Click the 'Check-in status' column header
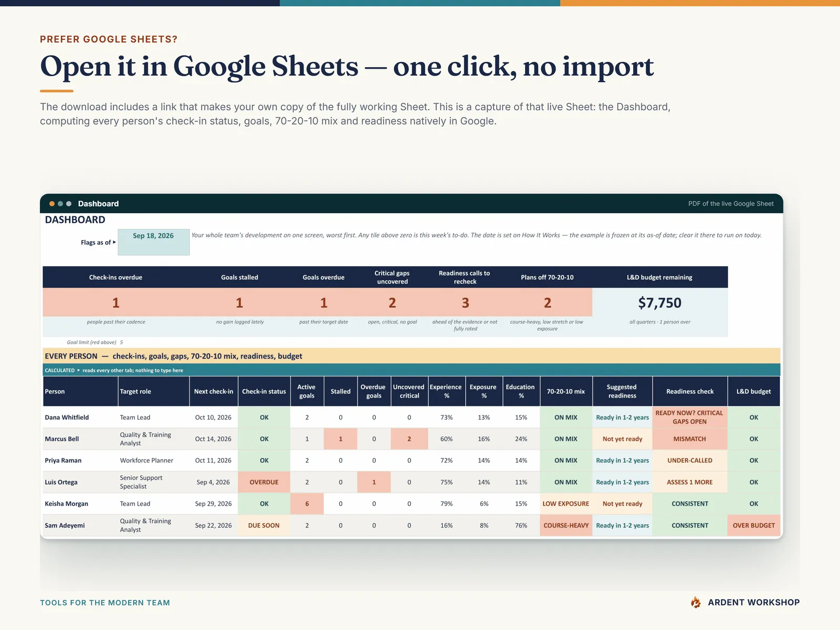Image resolution: width=840 pixels, height=630 pixels. click(x=264, y=391)
